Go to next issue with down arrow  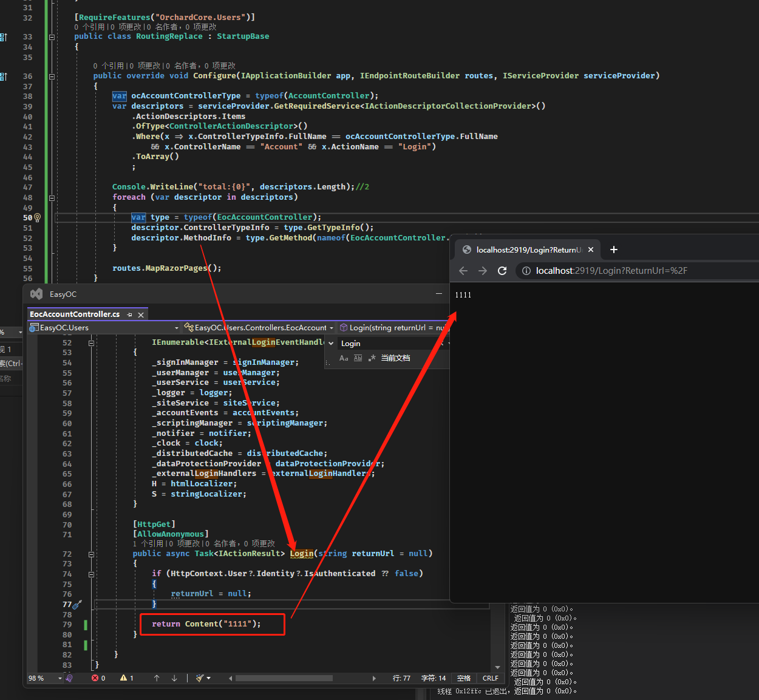pyautogui.click(x=174, y=678)
